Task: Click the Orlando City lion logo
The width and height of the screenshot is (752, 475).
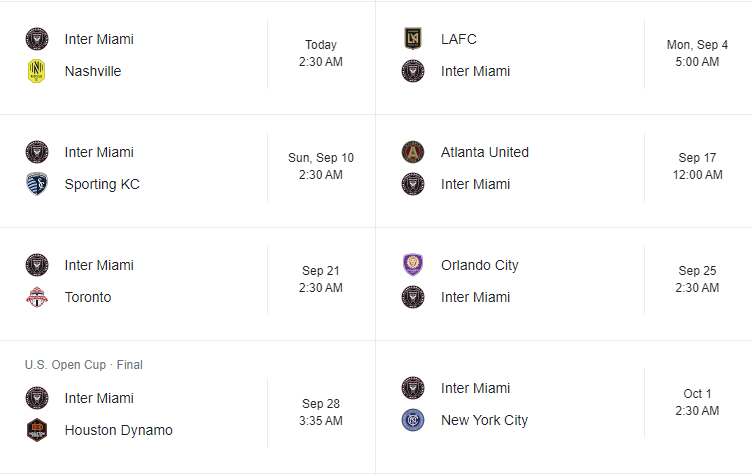Action: click(x=413, y=265)
